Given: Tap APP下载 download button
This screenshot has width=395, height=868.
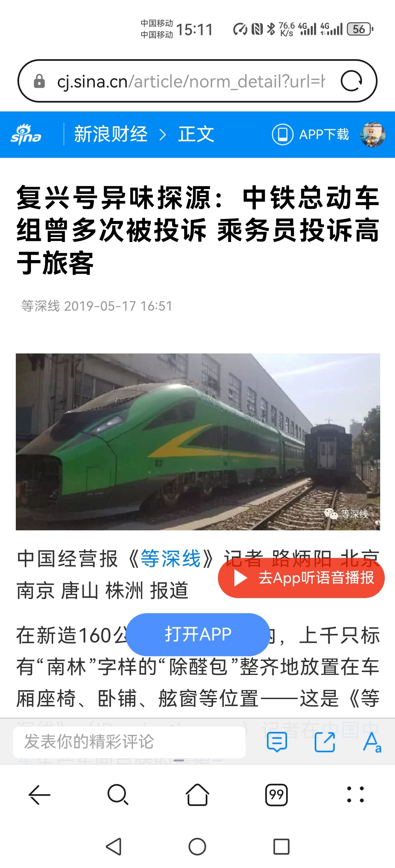Looking at the screenshot, I should coord(310,134).
